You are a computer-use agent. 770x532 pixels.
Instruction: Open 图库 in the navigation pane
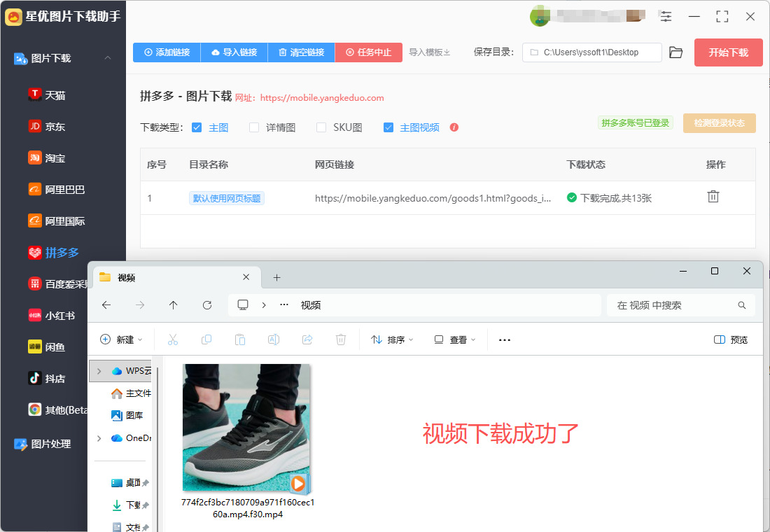(127, 415)
